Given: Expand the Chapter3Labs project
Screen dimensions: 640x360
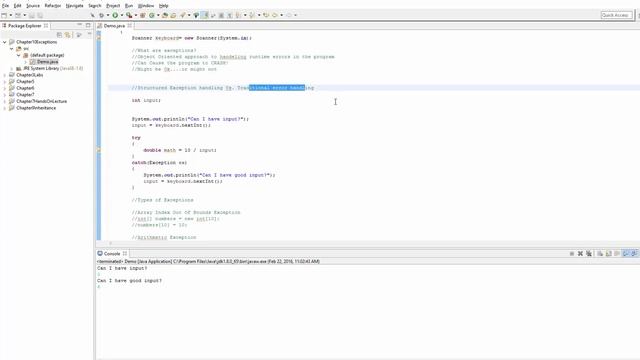Looking at the screenshot, I should [4, 75].
